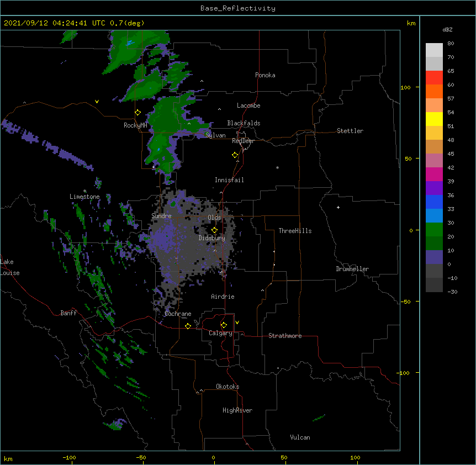The height and width of the screenshot is (465, 476).
Task: Pick the red 60-65 dBZ legend swatch
Action: point(434,78)
